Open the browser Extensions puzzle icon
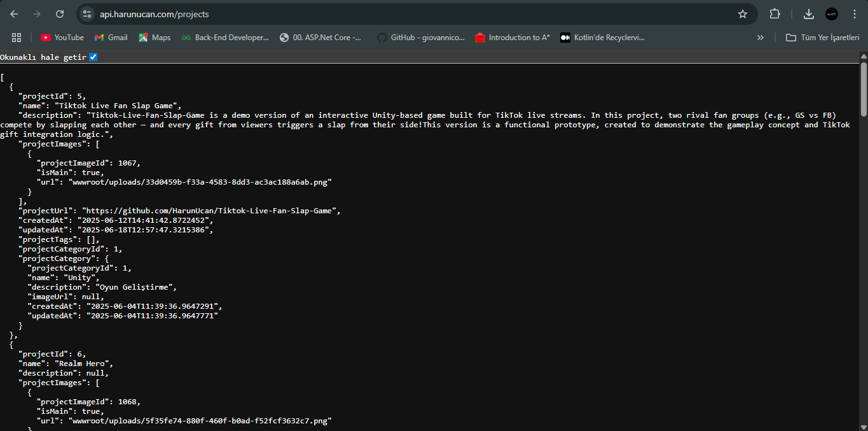868x431 pixels. 775,13
